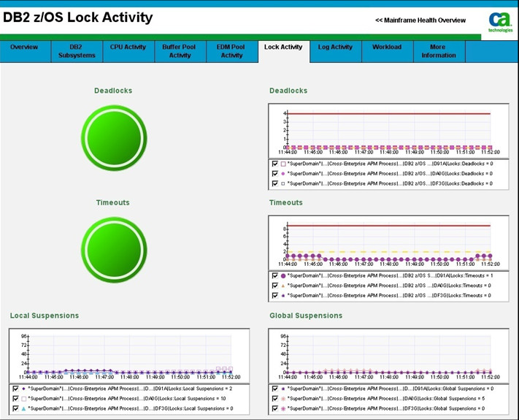Select legend text DF3G Locks:Timeouts = 0
The image size is (519, 420).
click(x=389, y=295)
